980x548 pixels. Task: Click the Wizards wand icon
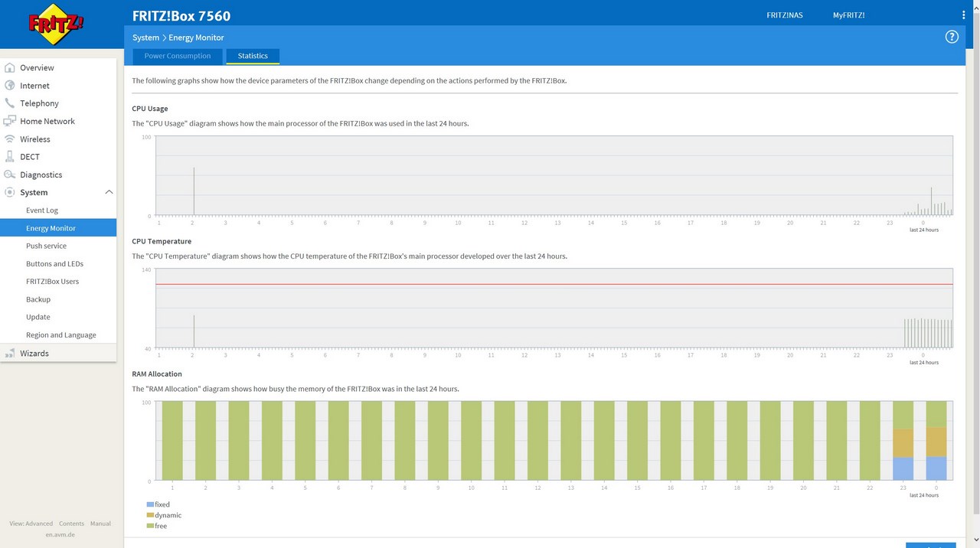click(x=10, y=354)
